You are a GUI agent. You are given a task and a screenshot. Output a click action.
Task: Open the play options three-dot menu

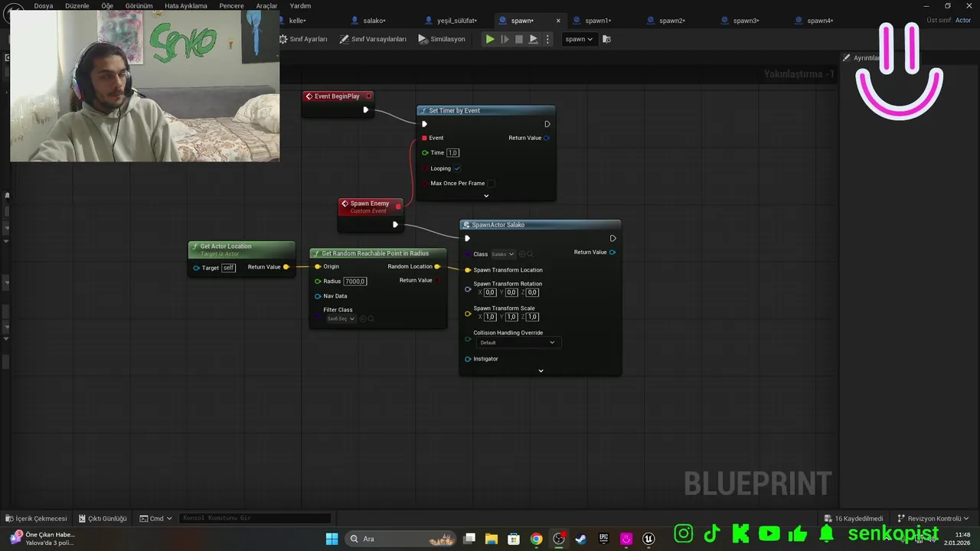tap(547, 39)
